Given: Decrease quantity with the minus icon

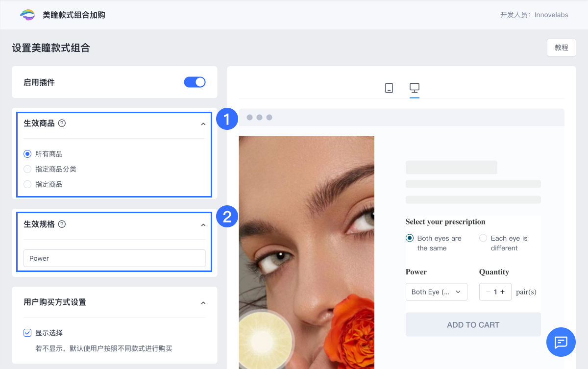Looking at the screenshot, I should tap(488, 292).
